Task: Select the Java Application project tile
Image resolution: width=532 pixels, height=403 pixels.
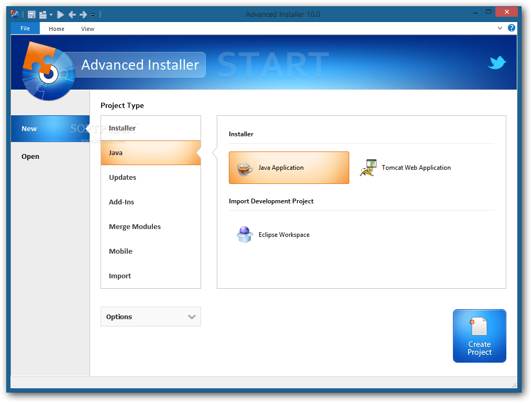Action: pyautogui.click(x=289, y=168)
